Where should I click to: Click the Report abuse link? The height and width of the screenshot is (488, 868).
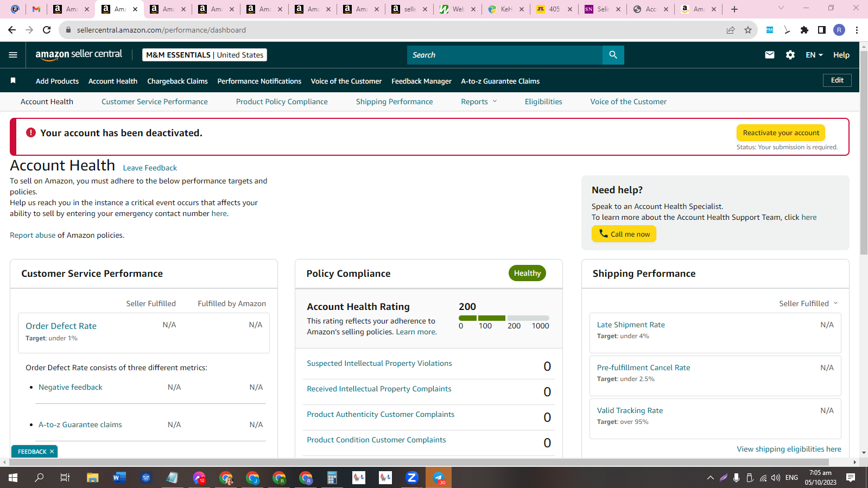coord(33,235)
